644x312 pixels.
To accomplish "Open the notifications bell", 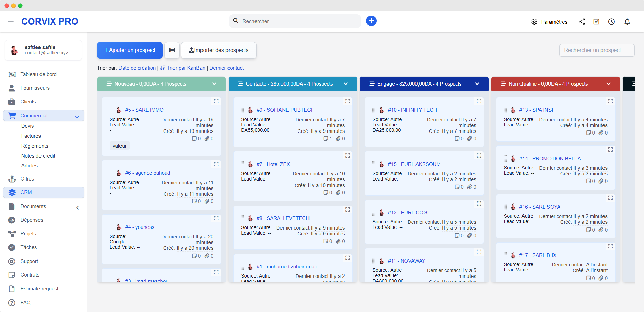I will 627,22.
